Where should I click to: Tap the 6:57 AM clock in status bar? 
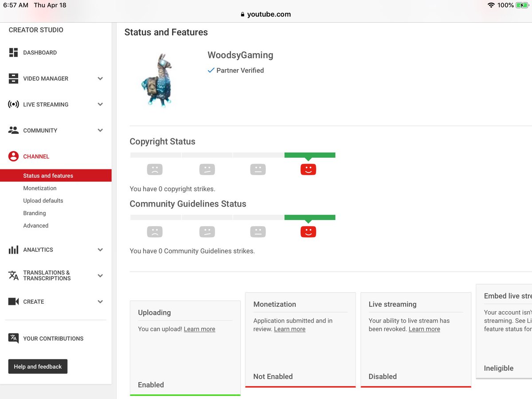[16, 5]
